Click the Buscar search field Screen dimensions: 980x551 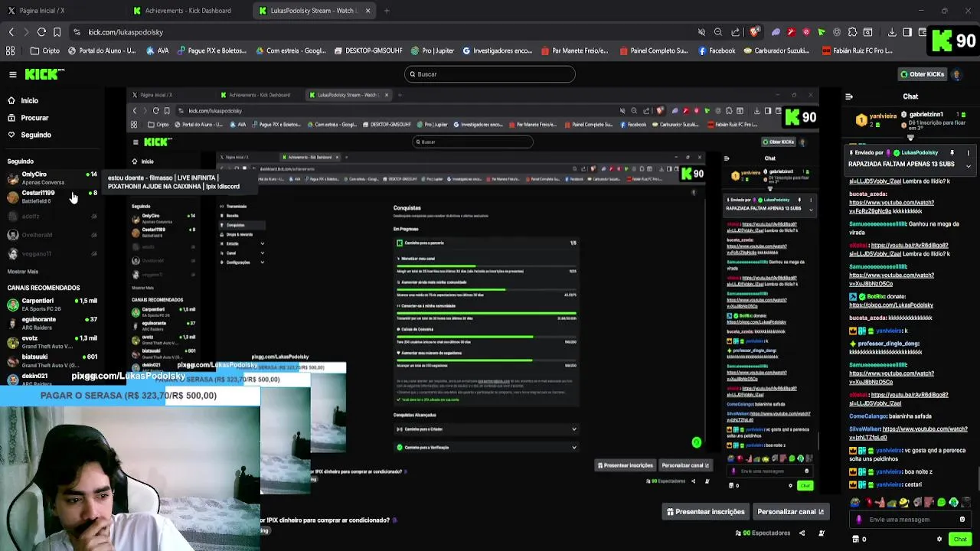(490, 74)
